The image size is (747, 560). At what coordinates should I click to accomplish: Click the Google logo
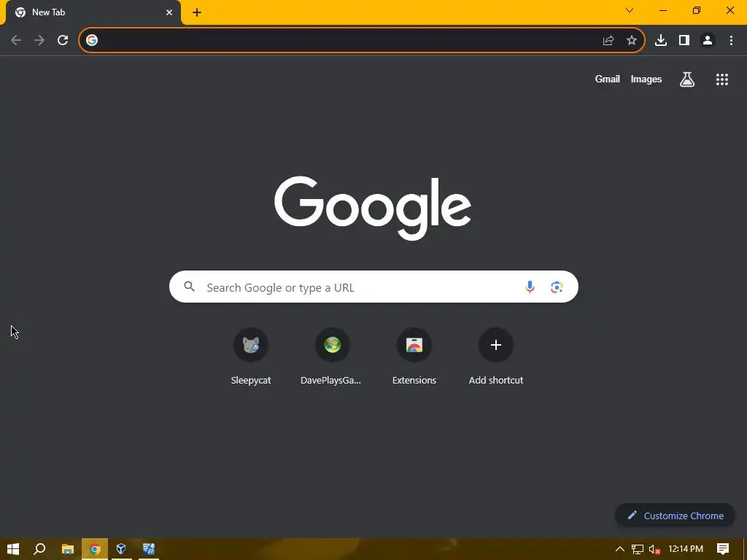(373, 208)
